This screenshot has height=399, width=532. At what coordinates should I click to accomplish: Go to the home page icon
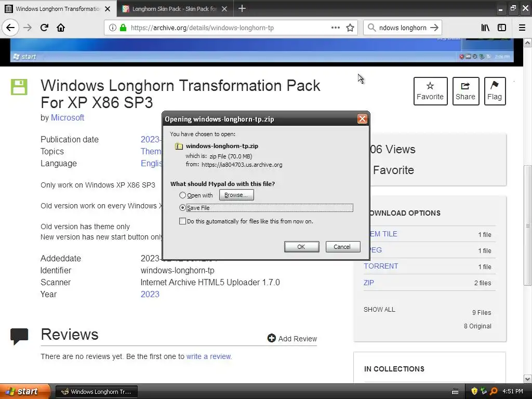61,28
